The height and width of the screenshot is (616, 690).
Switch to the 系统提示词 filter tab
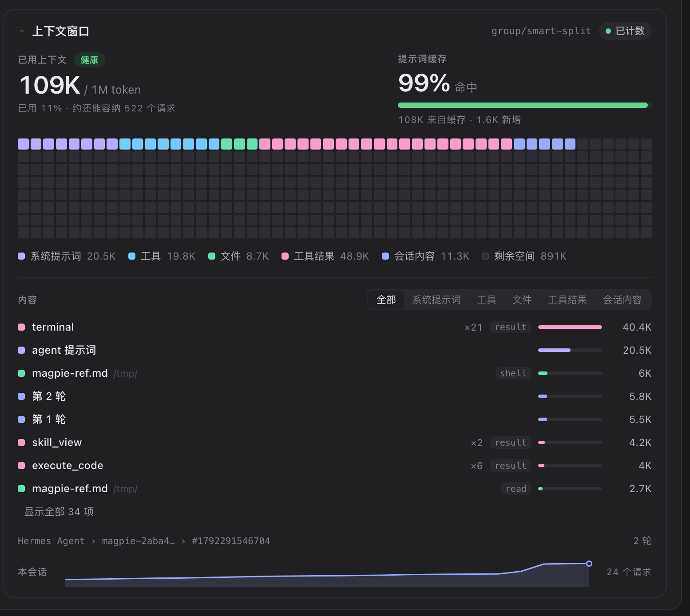(436, 300)
